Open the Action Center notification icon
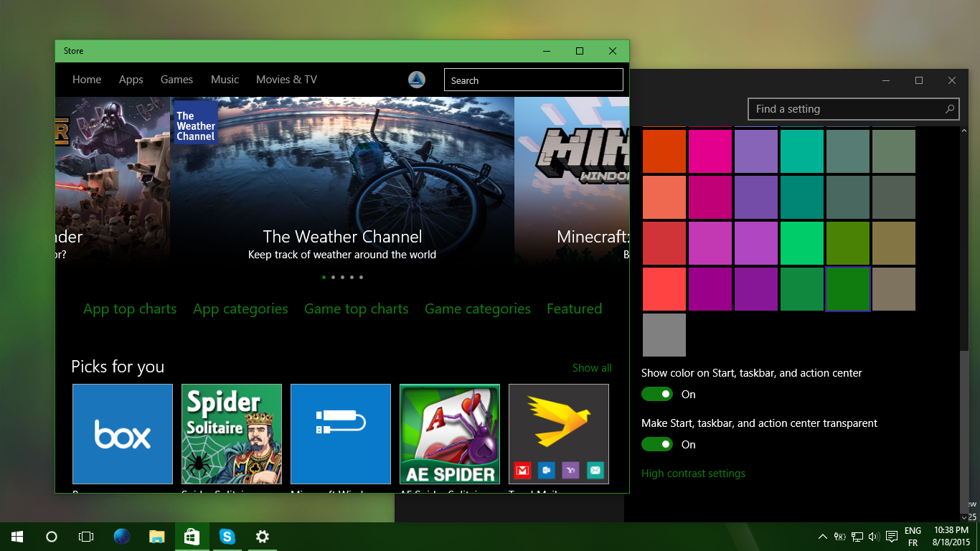980x551 pixels. pos(892,537)
